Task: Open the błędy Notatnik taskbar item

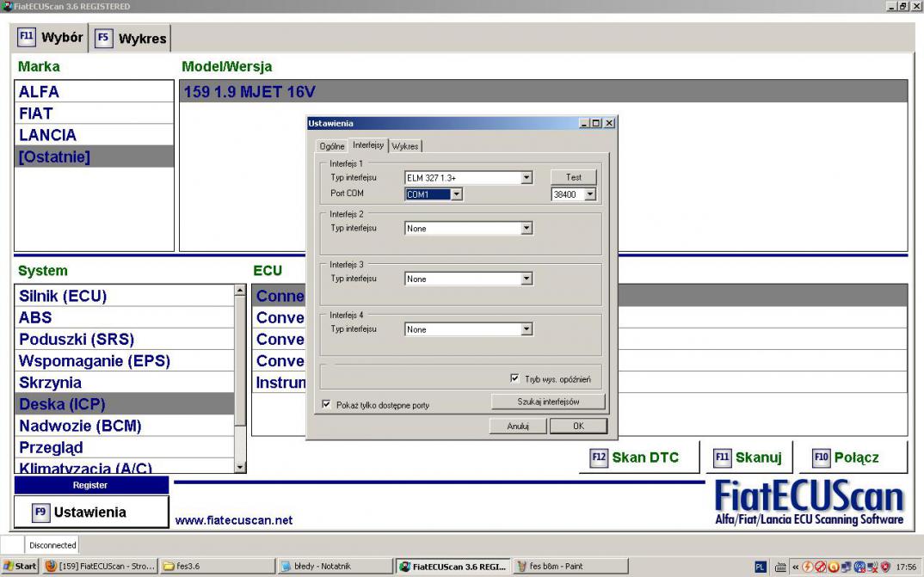Action: point(335,567)
